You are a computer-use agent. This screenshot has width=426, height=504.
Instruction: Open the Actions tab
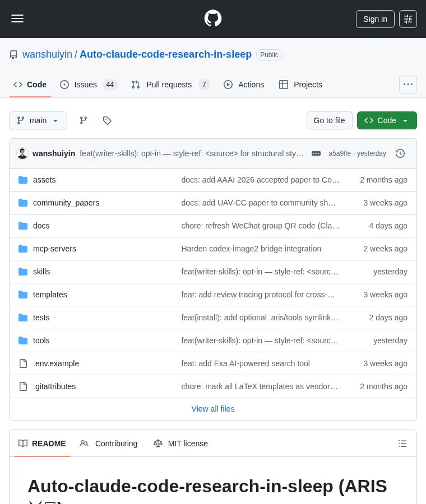click(244, 85)
